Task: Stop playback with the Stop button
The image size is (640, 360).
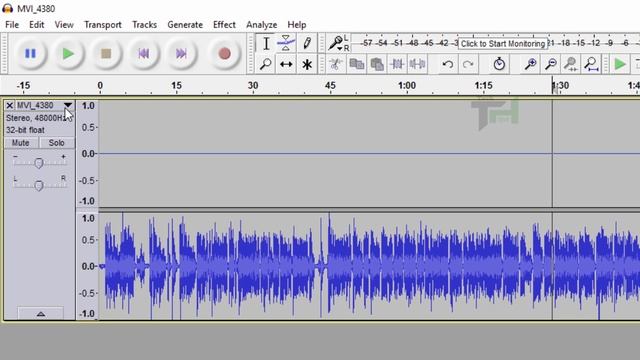Action: click(106, 53)
